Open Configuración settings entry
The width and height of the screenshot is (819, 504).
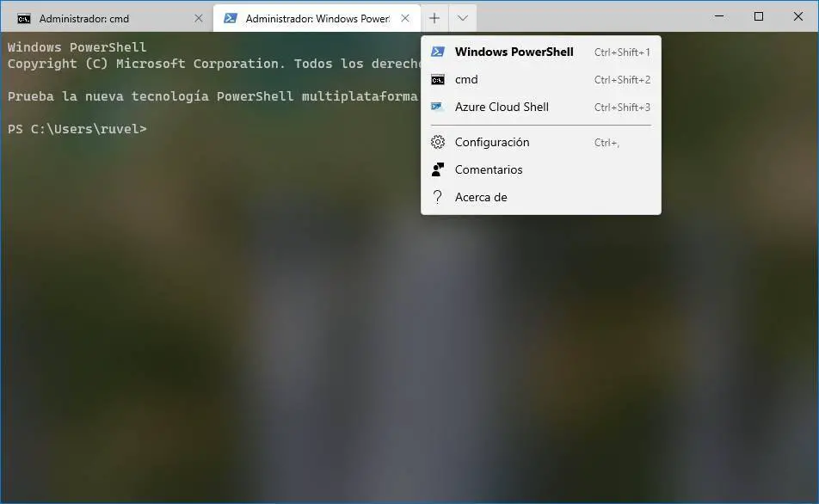point(540,142)
